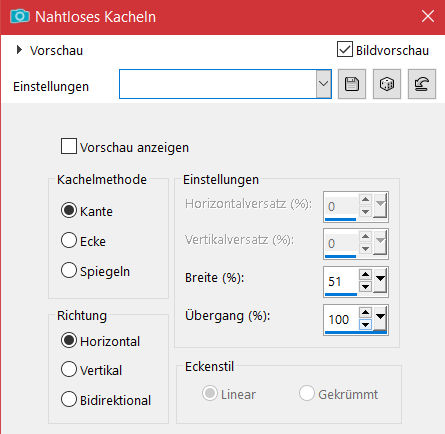This screenshot has height=434, width=445.
Task: Increase Übergang value with up arrow
Action: point(365,312)
